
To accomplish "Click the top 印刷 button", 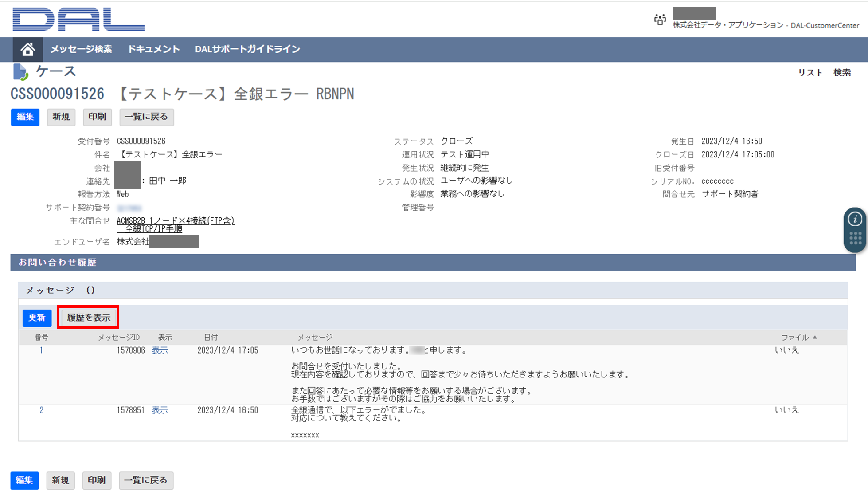I will pos(97,117).
